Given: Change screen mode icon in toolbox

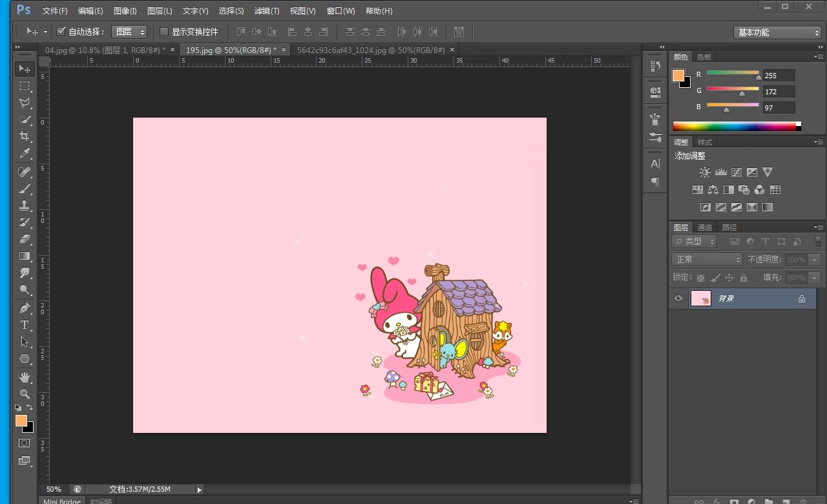Looking at the screenshot, I should click(25, 461).
